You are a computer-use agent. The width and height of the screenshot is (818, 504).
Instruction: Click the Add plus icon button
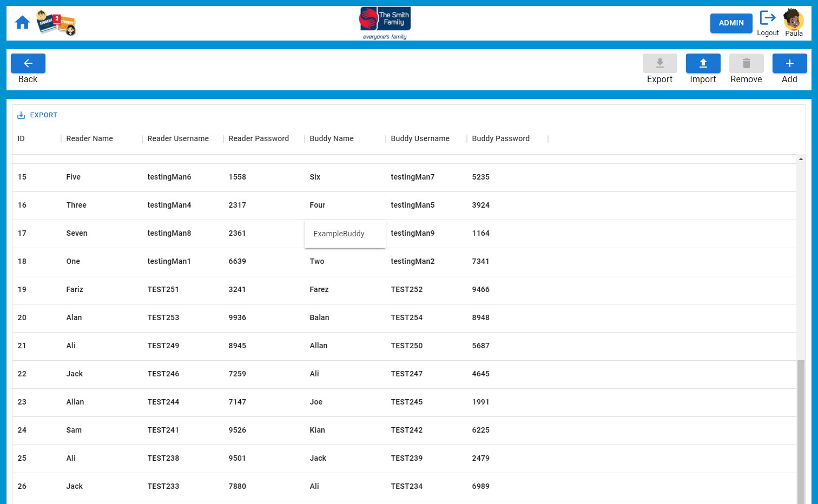tap(789, 63)
